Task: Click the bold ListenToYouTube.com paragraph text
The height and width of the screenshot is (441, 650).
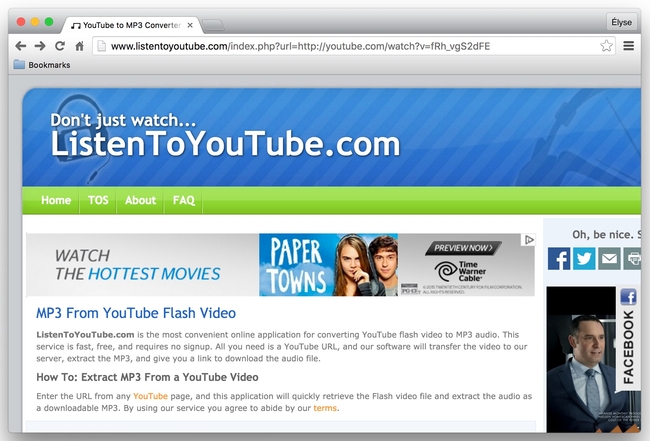Action: (x=85, y=334)
